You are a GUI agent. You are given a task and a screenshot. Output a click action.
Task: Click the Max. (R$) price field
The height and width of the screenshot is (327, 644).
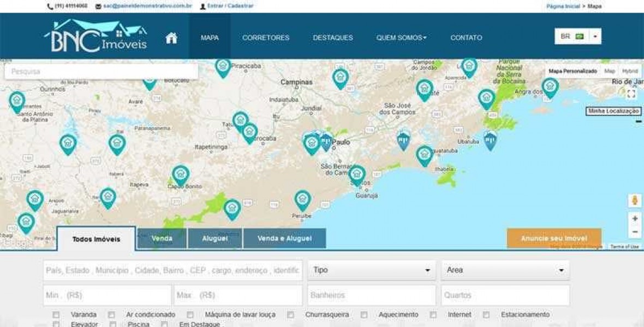coord(238,295)
